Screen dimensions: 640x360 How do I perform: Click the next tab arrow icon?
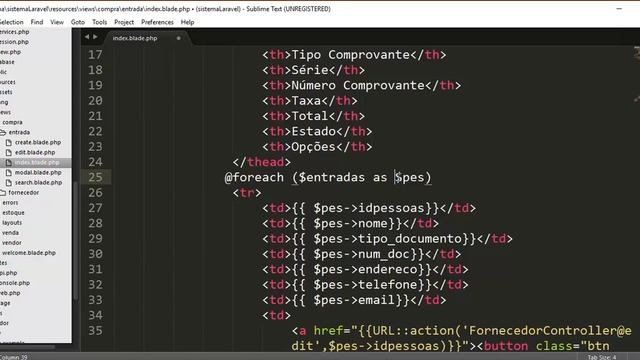pos(95,37)
